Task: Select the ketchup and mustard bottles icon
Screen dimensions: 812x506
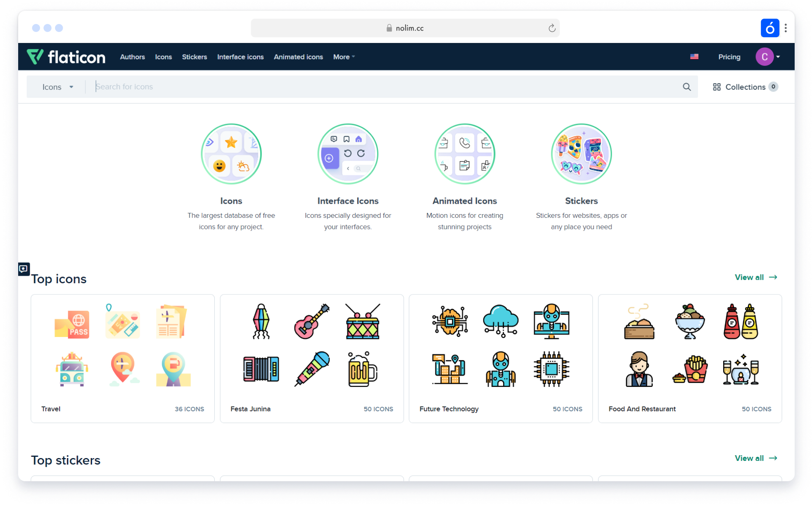Action: [x=741, y=321]
